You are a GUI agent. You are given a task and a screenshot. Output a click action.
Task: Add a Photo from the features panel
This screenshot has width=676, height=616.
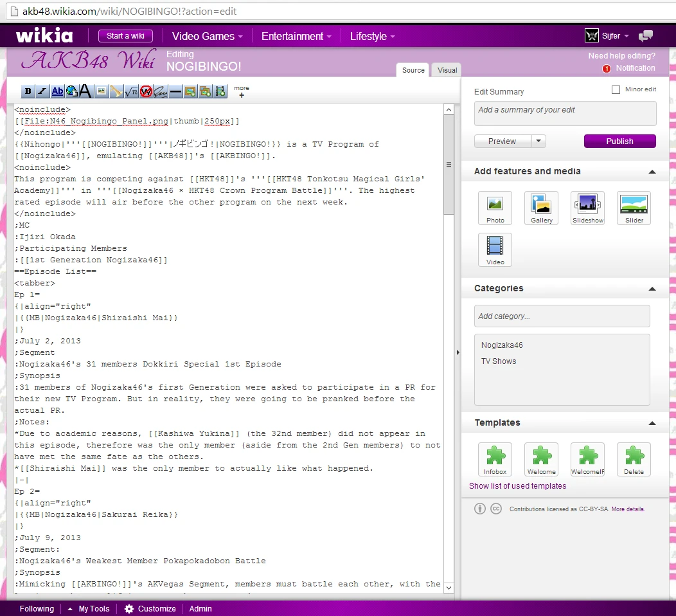pyautogui.click(x=495, y=208)
